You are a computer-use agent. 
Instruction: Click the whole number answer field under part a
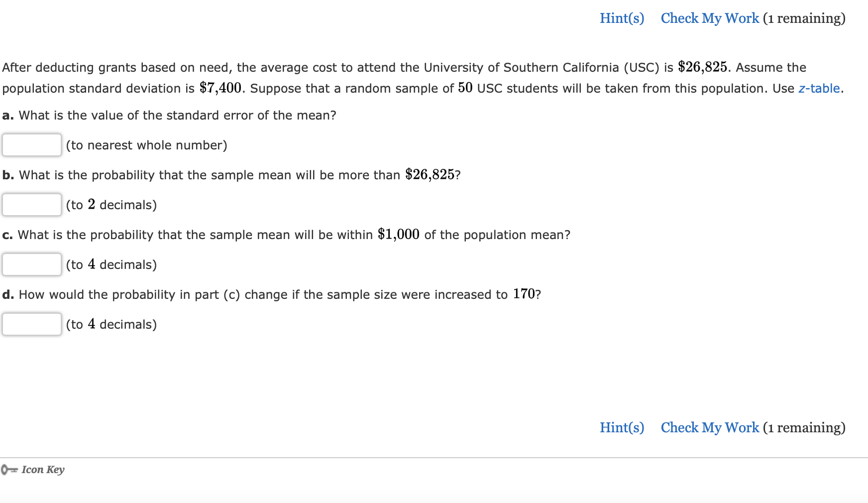[31, 145]
